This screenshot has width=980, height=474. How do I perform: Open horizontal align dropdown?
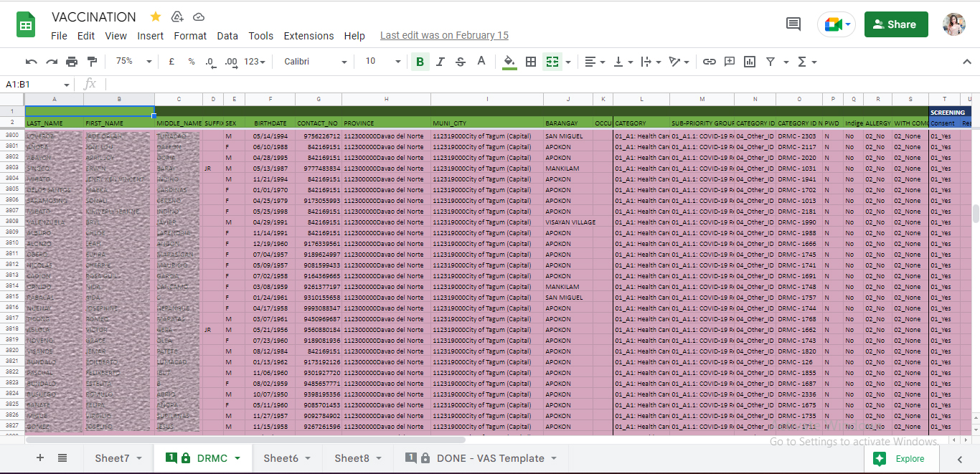pyautogui.click(x=595, y=62)
